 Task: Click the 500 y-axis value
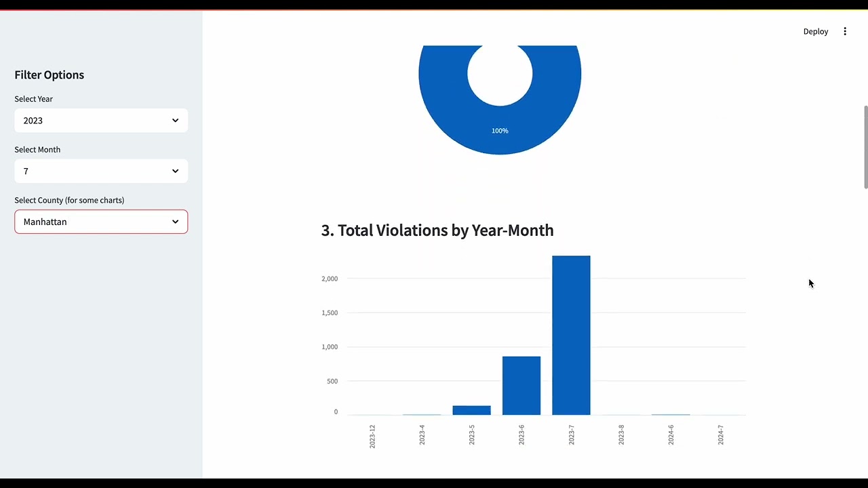point(332,381)
